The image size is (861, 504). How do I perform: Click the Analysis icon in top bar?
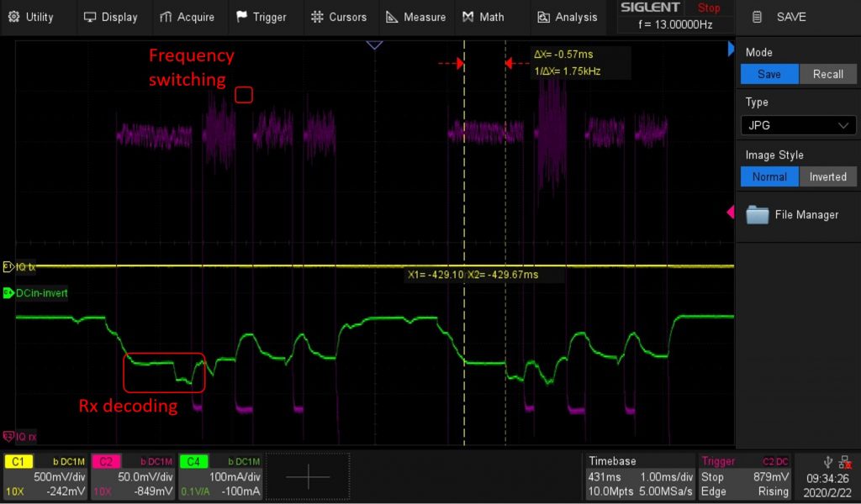[x=544, y=17]
